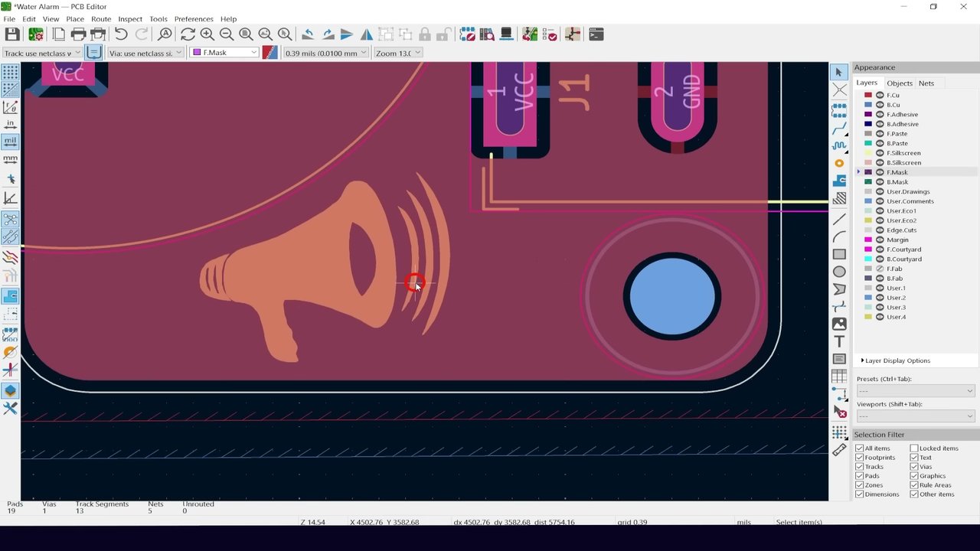This screenshot has height=551, width=980.
Task: Open the Zoom level dropdown
Action: (x=397, y=53)
